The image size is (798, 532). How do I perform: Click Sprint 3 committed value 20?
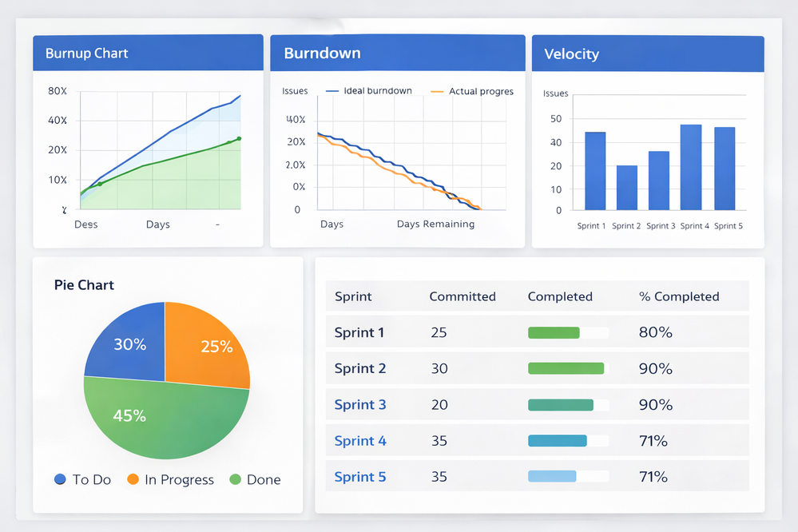[439, 405]
